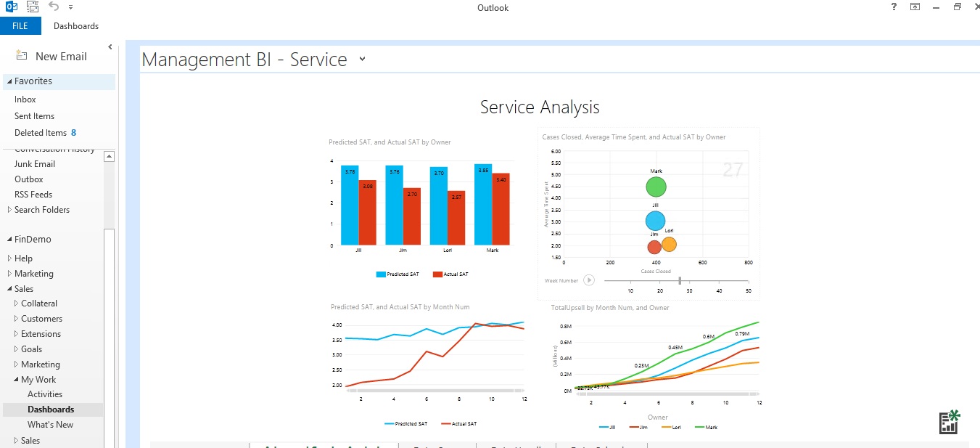
Task: Open the Inbox folder
Action: point(25,99)
